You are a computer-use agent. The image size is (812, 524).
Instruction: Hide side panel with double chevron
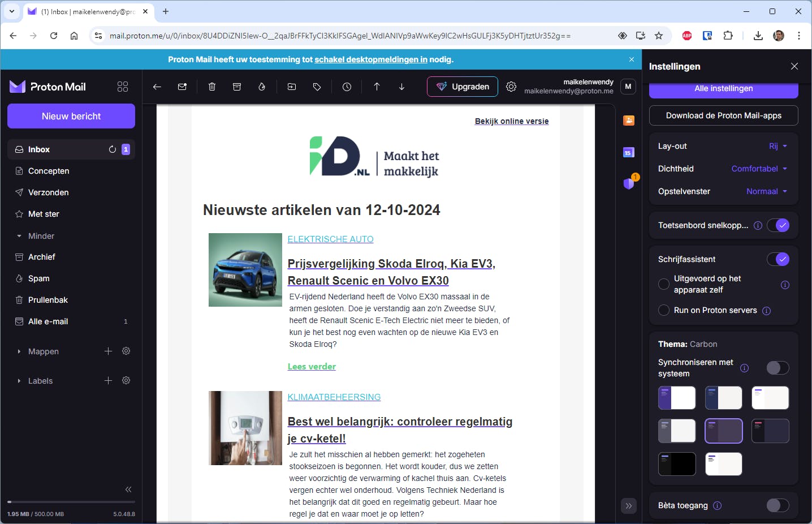click(x=629, y=506)
